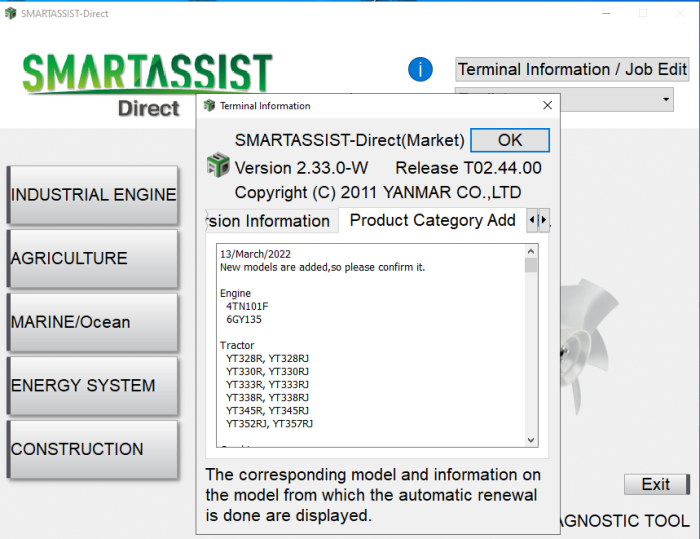
Task: Expand the dropdown below Terminal Information / Job Edit
Action: pos(666,99)
